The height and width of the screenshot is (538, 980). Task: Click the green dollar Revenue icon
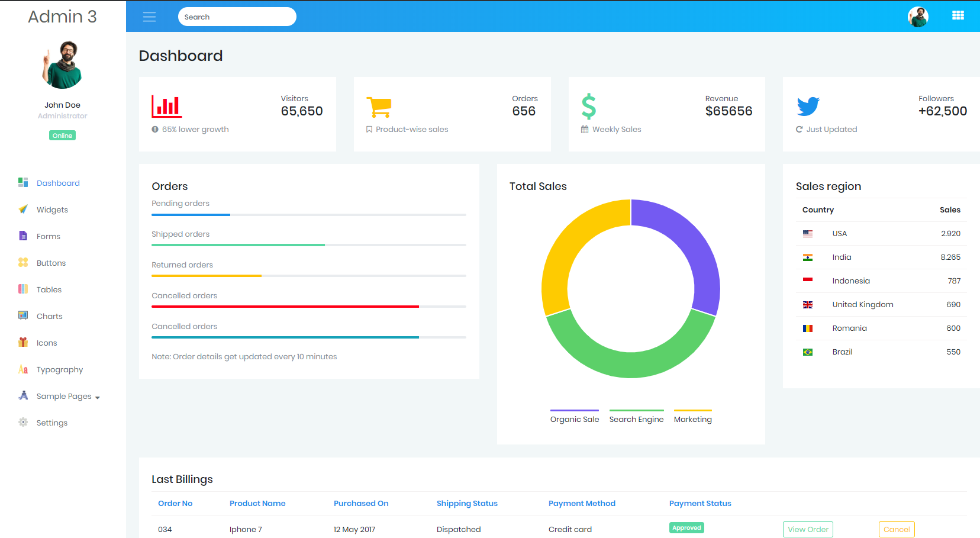(x=588, y=107)
